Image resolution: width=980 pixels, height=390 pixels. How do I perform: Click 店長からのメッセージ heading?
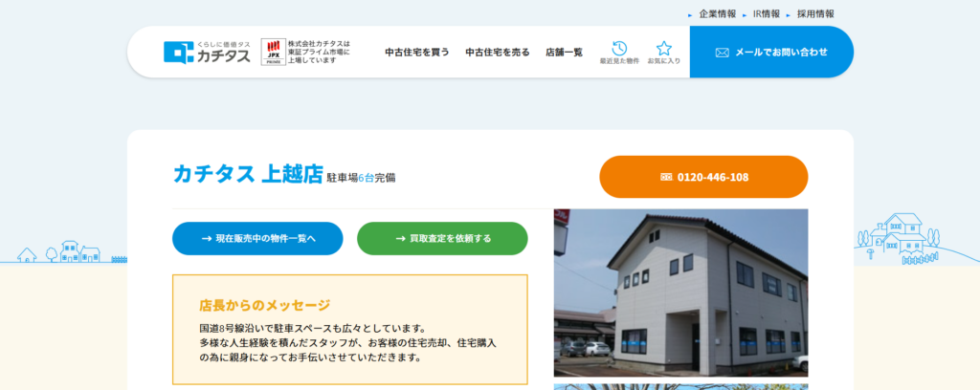[x=264, y=305]
